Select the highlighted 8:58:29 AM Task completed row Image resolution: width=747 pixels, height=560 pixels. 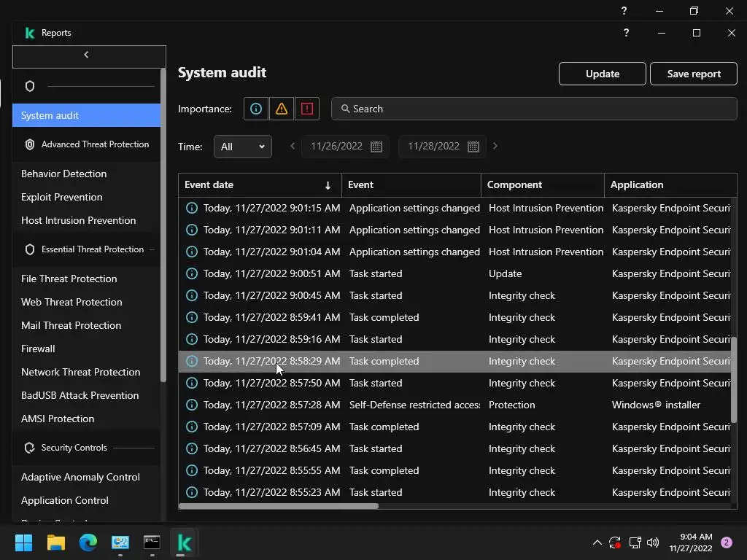point(455,362)
